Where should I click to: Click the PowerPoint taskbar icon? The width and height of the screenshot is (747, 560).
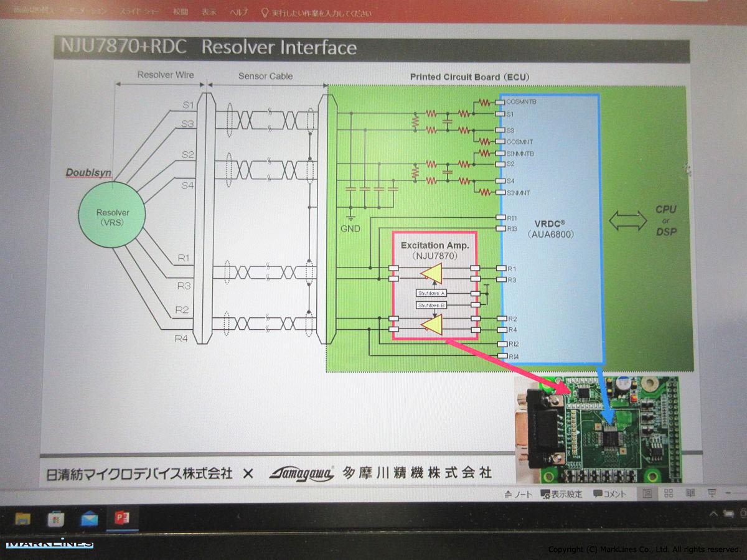(x=122, y=518)
